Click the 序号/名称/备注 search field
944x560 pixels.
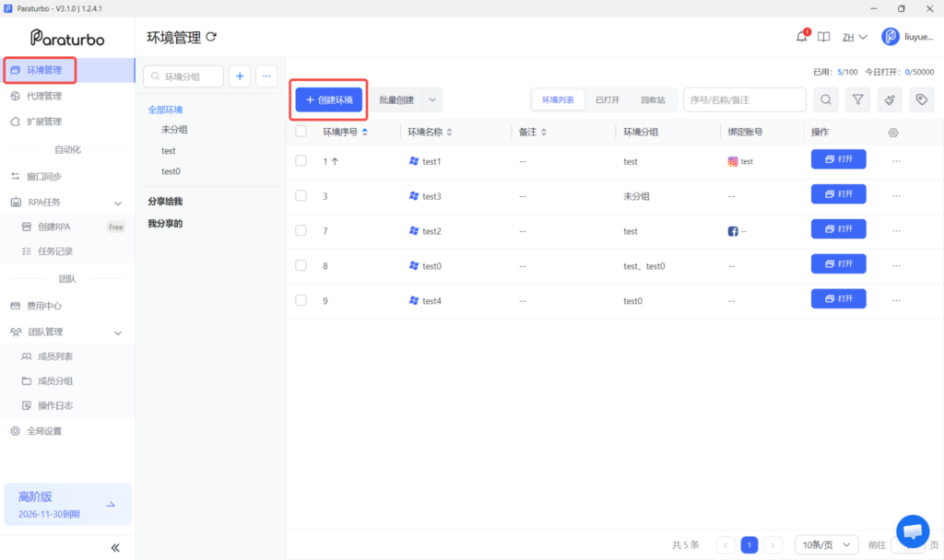tap(745, 99)
